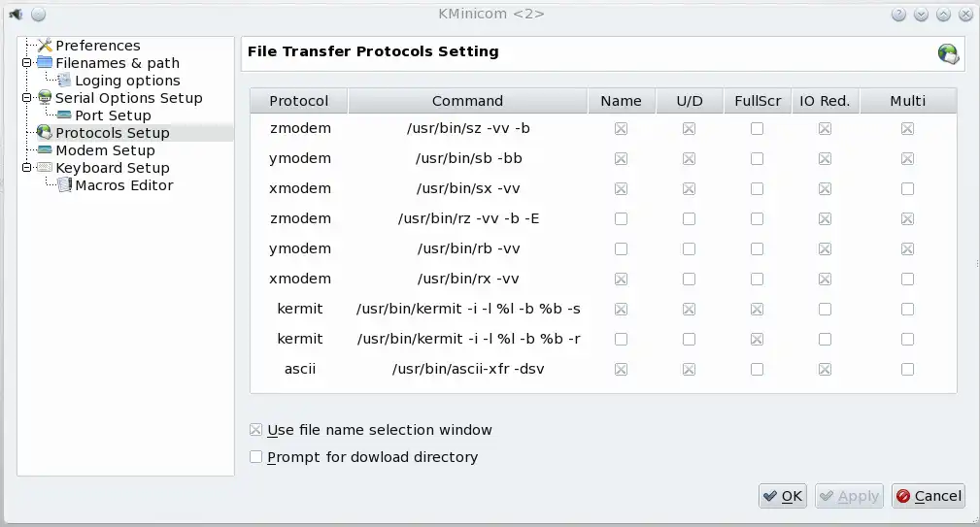
Task: Toggle the IO Red. checkbox for /usr/bin/rb ymodem
Action: click(825, 248)
